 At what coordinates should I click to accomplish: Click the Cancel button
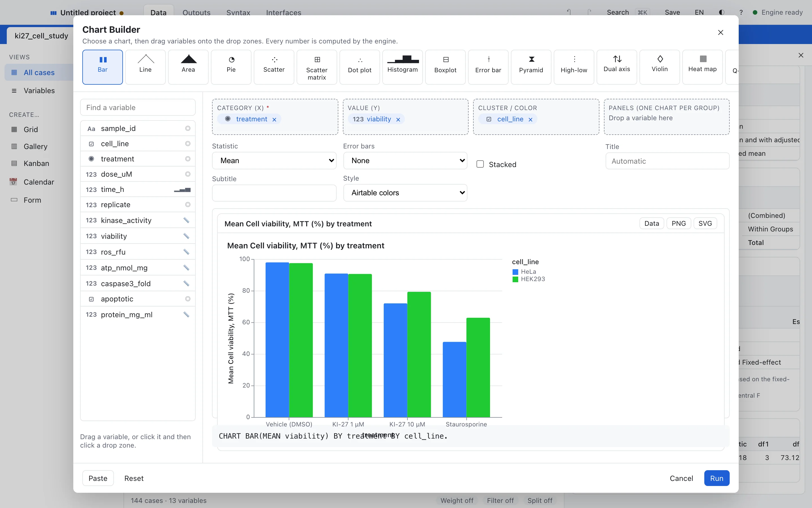681,478
